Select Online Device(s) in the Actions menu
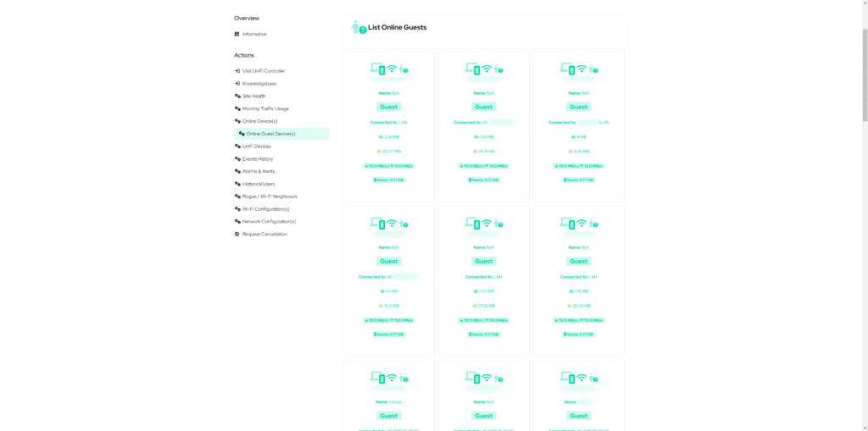This screenshot has width=868, height=431. coord(259,121)
